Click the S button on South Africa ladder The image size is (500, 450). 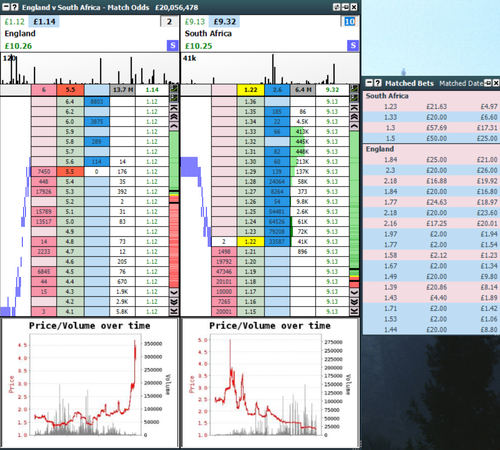tap(353, 46)
